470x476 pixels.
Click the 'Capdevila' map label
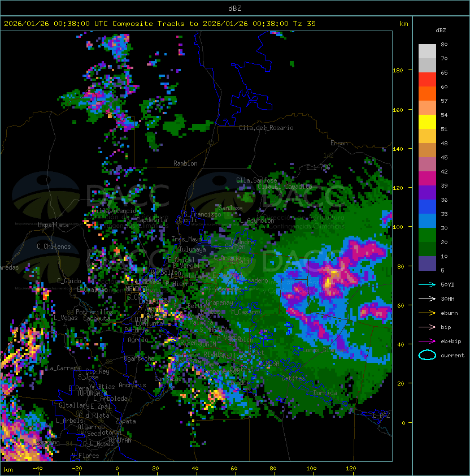[152, 220]
